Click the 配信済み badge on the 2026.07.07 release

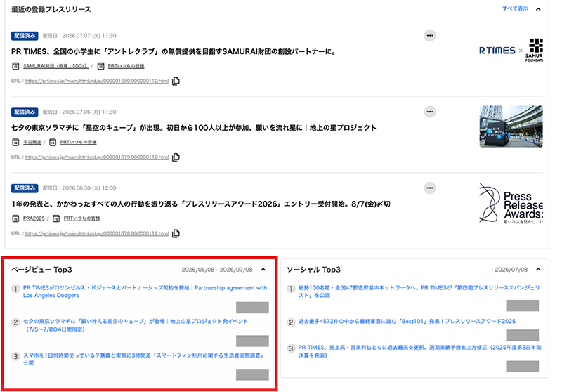[25, 35]
